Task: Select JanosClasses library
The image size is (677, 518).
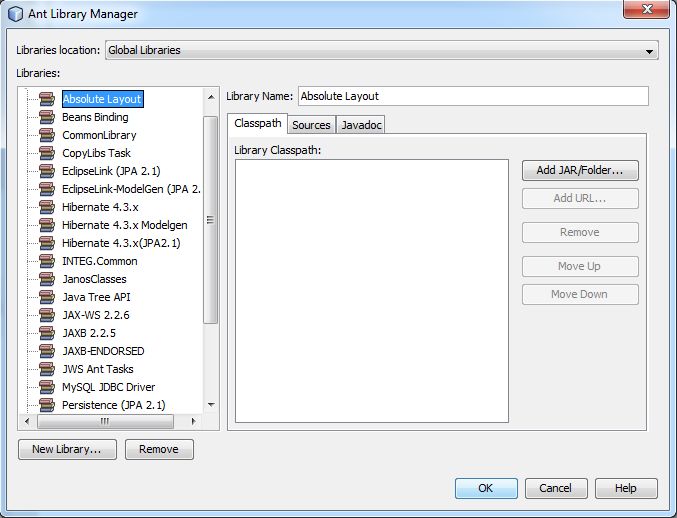Action: [x=94, y=279]
